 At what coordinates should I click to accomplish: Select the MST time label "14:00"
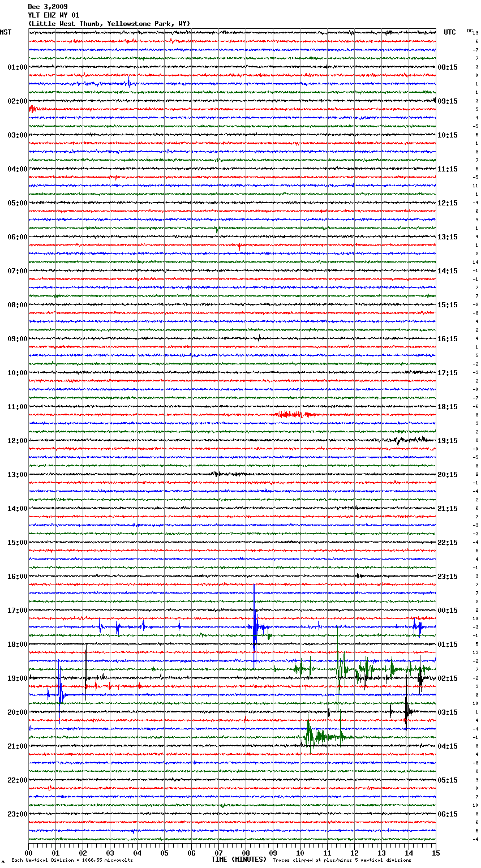click(18, 509)
